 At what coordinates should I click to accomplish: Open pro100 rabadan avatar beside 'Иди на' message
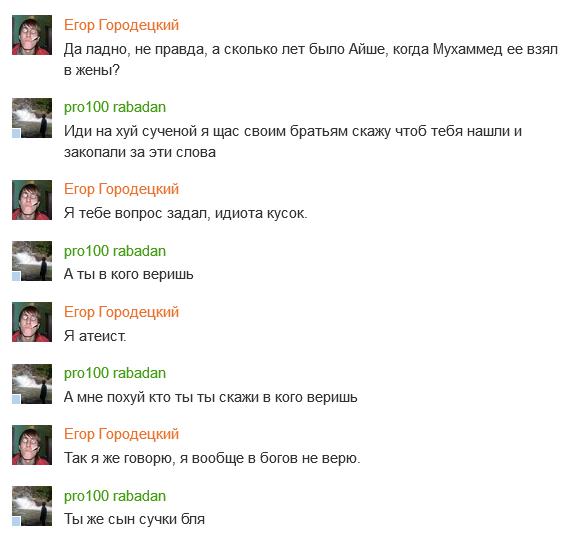pos(32,118)
